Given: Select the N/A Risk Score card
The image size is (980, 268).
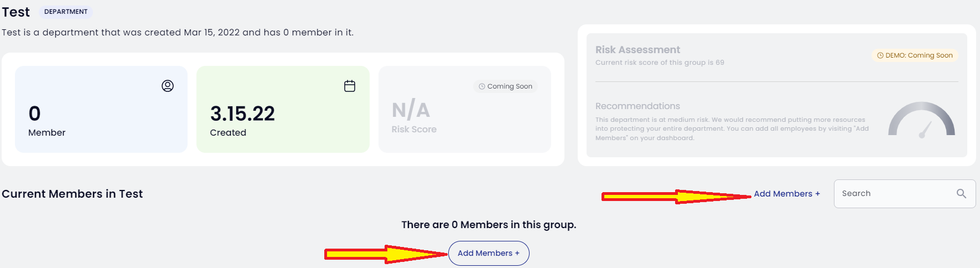Looking at the screenshot, I should pyautogui.click(x=465, y=109).
